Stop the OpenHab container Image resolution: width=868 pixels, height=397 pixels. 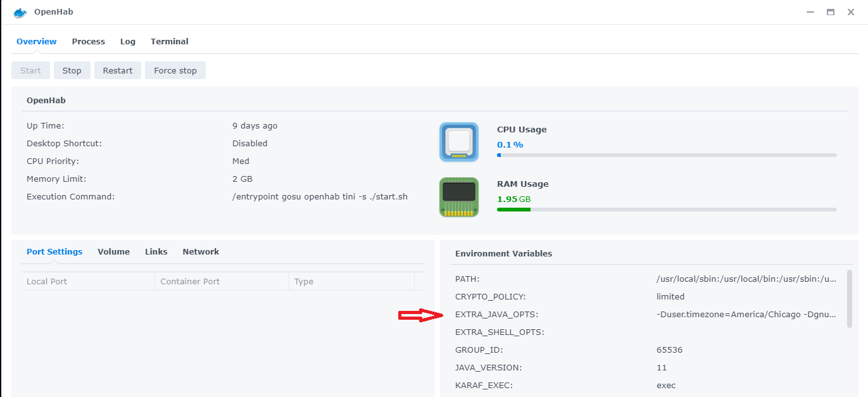(x=72, y=70)
